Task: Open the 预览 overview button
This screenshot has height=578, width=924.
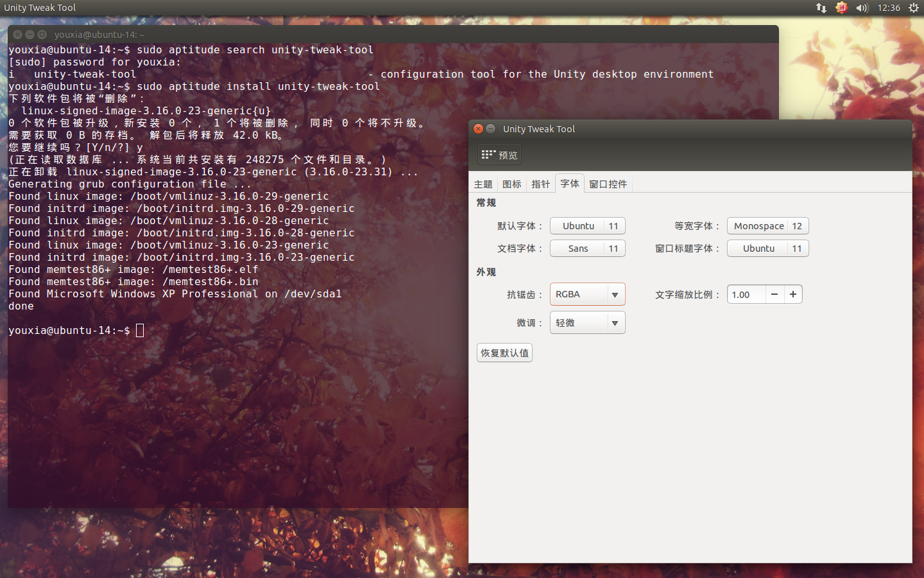Action: [499, 155]
